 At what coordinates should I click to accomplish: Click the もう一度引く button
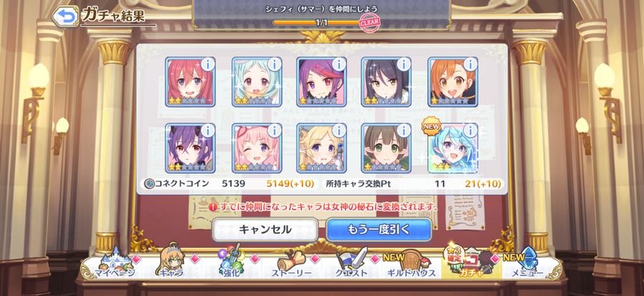point(379,230)
